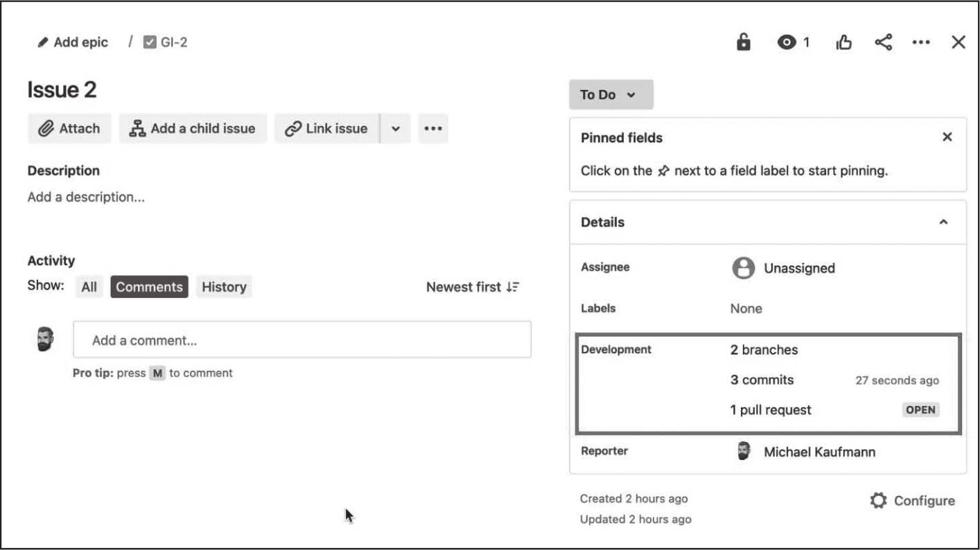Open the To Do status dropdown
Image resolution: width=980 pixels, height=550 pixels.
[x=611, y=95]
